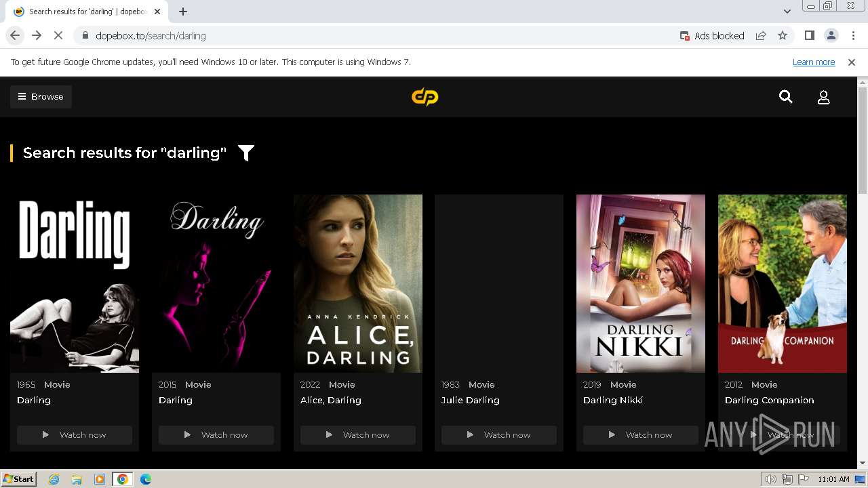Image resolution: width=868 pixels, height=488 pixels.
Task: Launch Internet Explorer from taskbar
Action: click(54, 479)
